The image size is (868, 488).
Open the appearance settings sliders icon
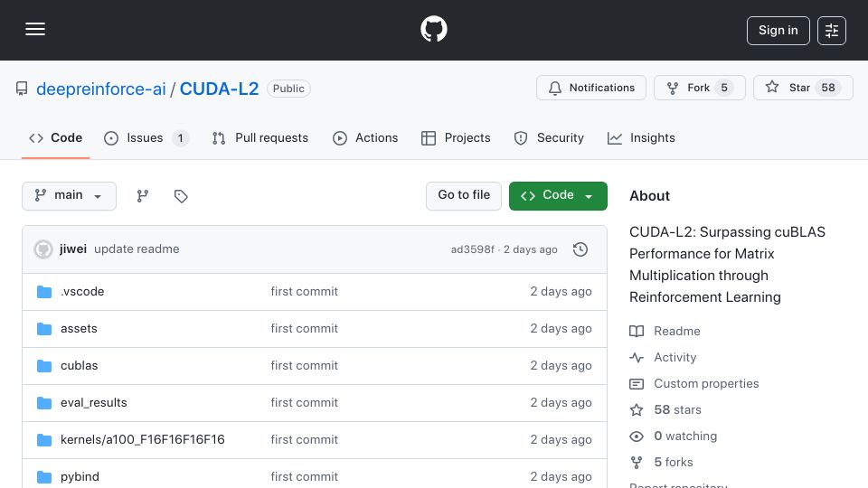[x=832, y=31]
